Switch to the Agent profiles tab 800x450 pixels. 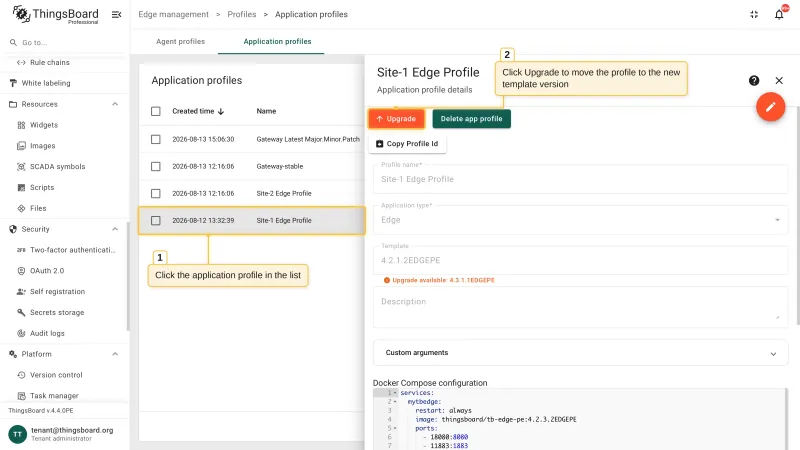pos(181,41)
